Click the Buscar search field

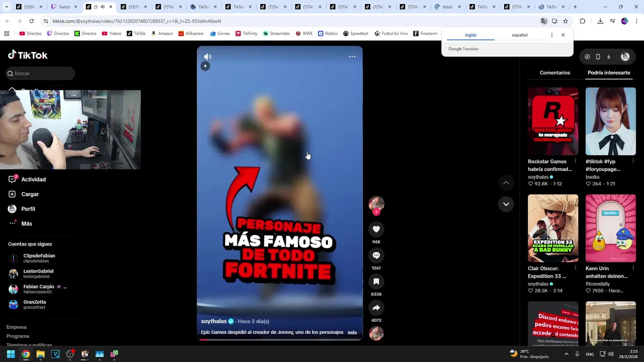pos(41,73)
